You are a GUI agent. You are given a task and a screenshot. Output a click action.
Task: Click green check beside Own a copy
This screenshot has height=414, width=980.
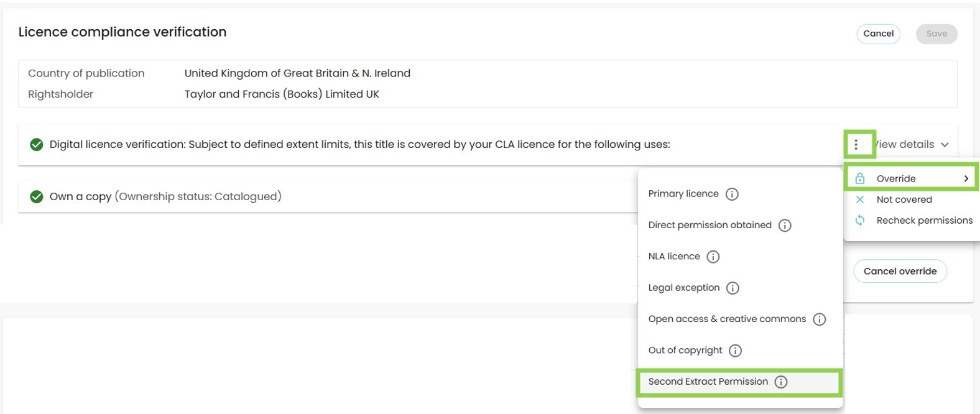37,197
